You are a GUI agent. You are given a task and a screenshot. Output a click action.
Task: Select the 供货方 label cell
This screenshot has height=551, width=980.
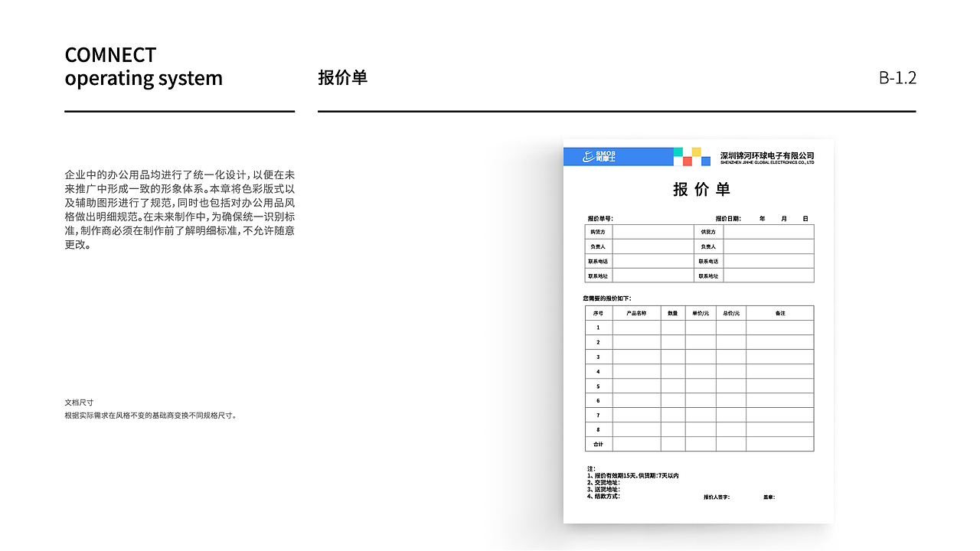pos(710,231)
